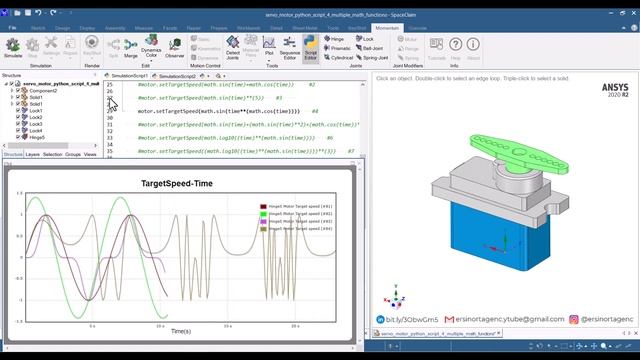Click the Help question mark icon

pyautogui.click(x=456, y=44)
